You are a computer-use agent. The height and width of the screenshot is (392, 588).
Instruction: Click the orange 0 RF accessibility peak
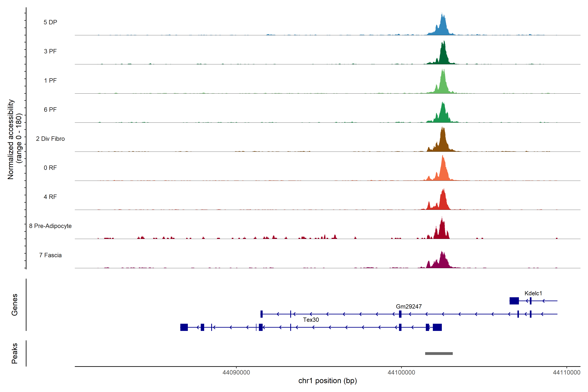click(x=443, y=170)
